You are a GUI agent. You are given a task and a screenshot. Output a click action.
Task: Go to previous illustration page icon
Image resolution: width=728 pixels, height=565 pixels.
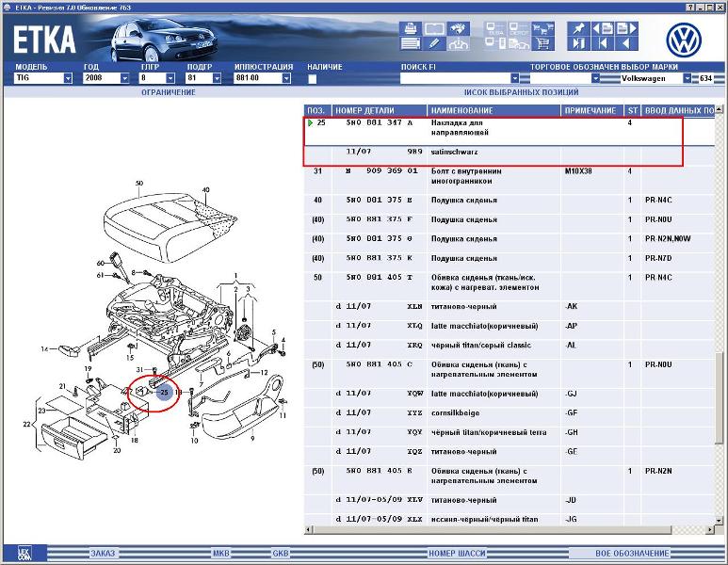pos(603,28)
